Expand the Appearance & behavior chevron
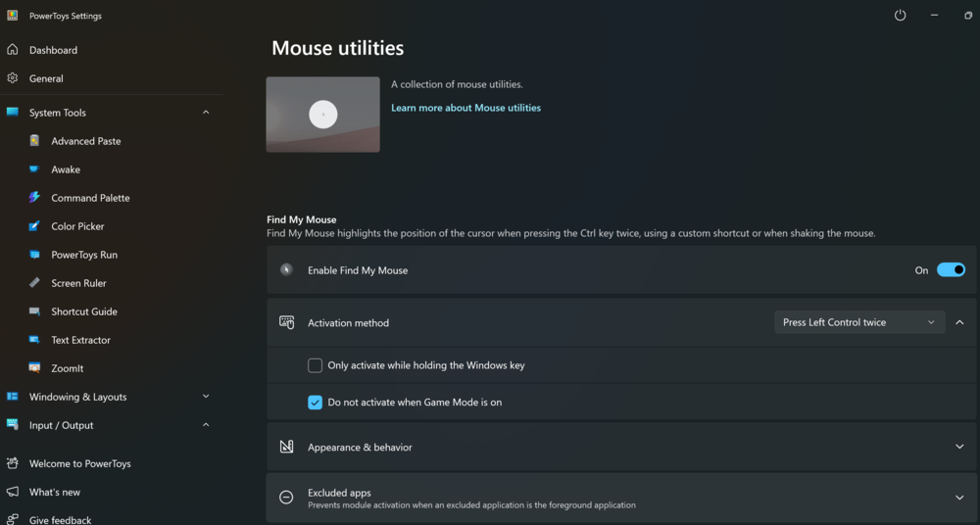The width and height of the screenshot is (980, 525). point(959,447)
